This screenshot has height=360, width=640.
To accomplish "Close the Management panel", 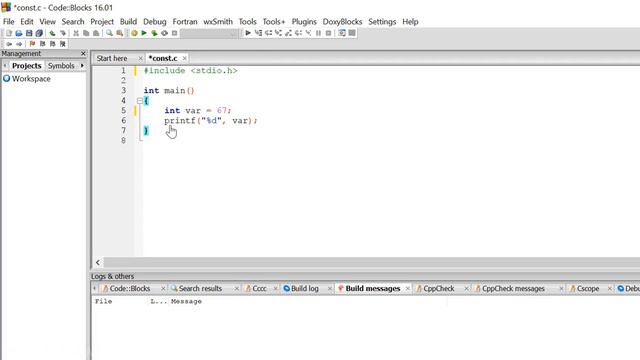I will 83,53.
